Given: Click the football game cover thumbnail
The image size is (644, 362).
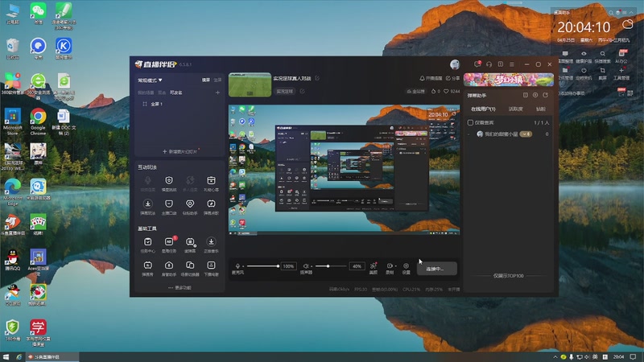Looking at the screenshot, I should (250, 85).
